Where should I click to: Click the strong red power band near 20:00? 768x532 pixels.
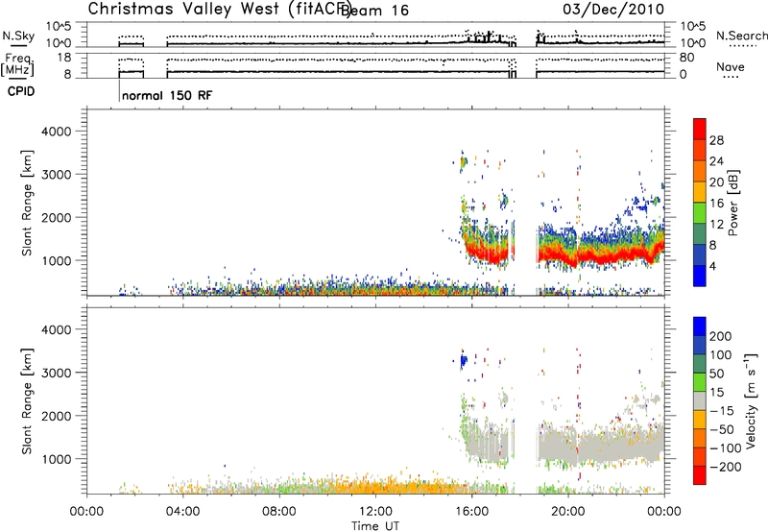[568, 255]
